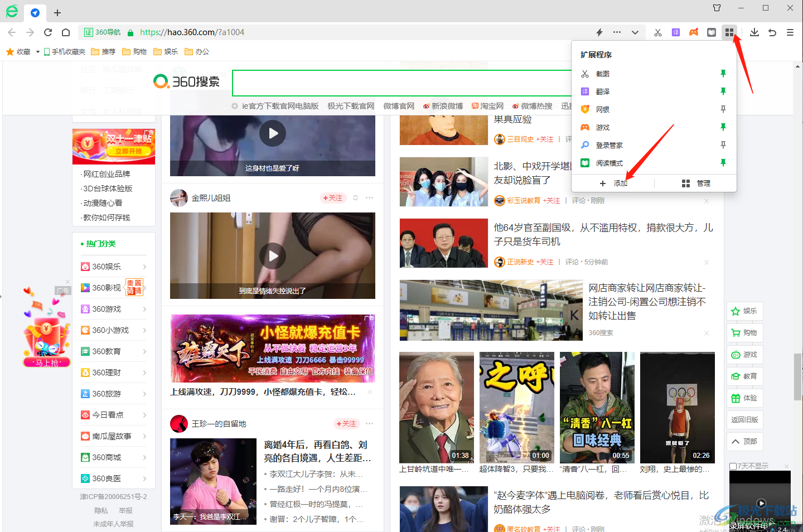Click 添加 to add extension
Image resolution: width=803 pixels, height=532 pixels.
tap(613, 183)
